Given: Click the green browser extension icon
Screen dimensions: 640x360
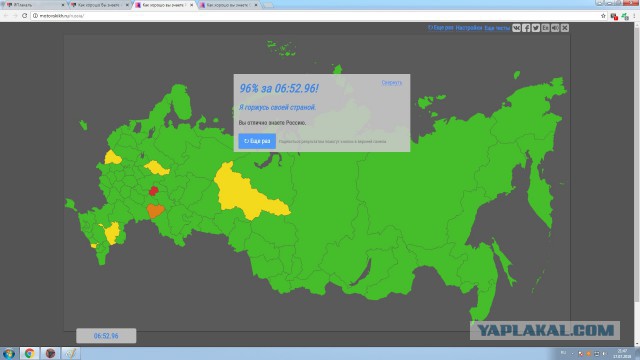Looking at the screenshot, I should tap(625, 16).
